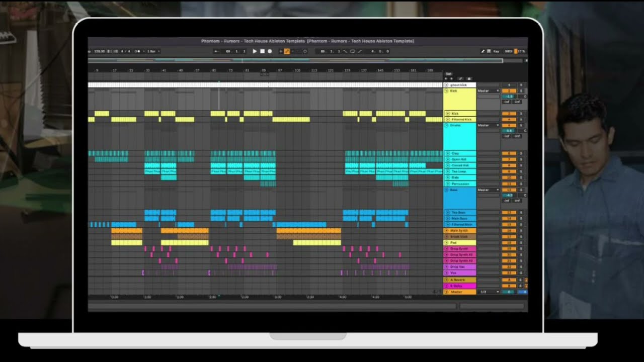The height and width of the screenshot is (362, 644).
Task: Start playback with the Play button
Action: [x=255, y=51]
